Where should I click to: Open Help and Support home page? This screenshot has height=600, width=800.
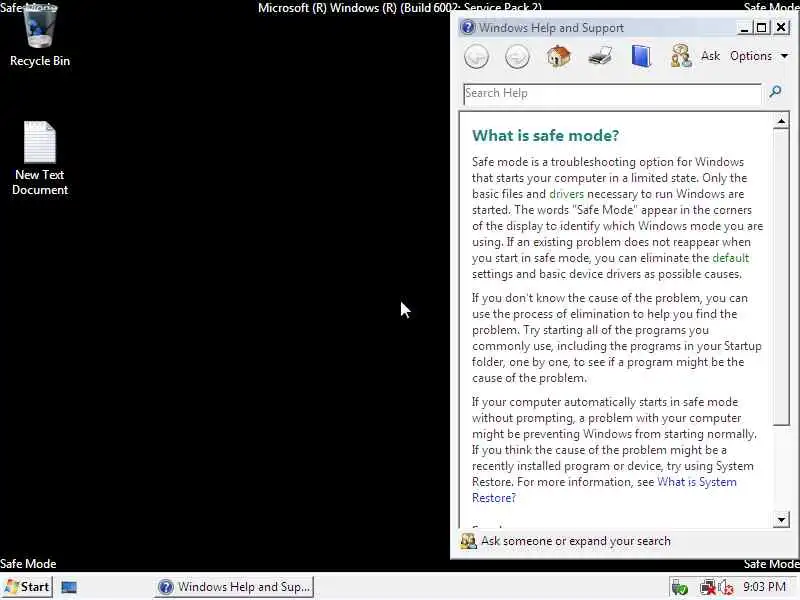coord(559,56)
